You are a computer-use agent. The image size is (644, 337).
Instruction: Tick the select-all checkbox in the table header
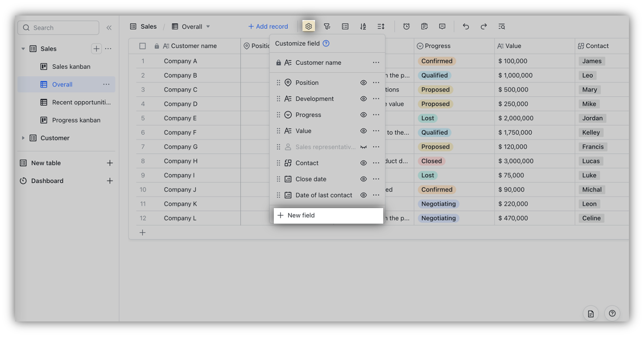click(x=142, y=46)
